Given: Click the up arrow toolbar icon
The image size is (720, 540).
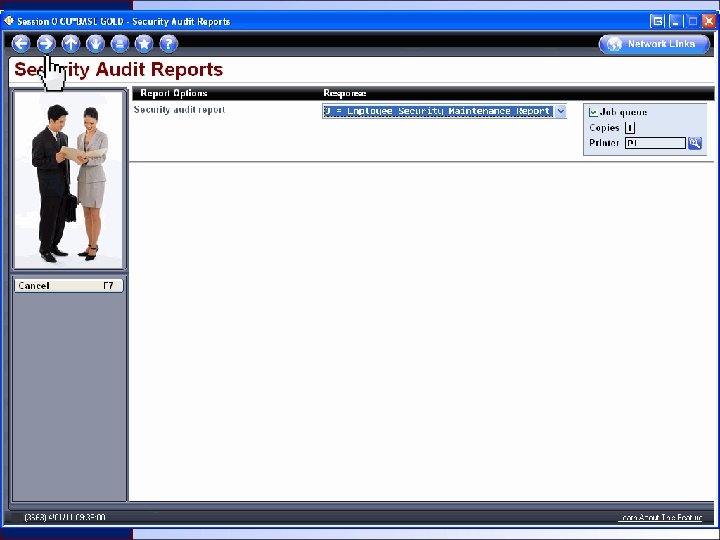Looking at the screenshot, I should point(71,44).
